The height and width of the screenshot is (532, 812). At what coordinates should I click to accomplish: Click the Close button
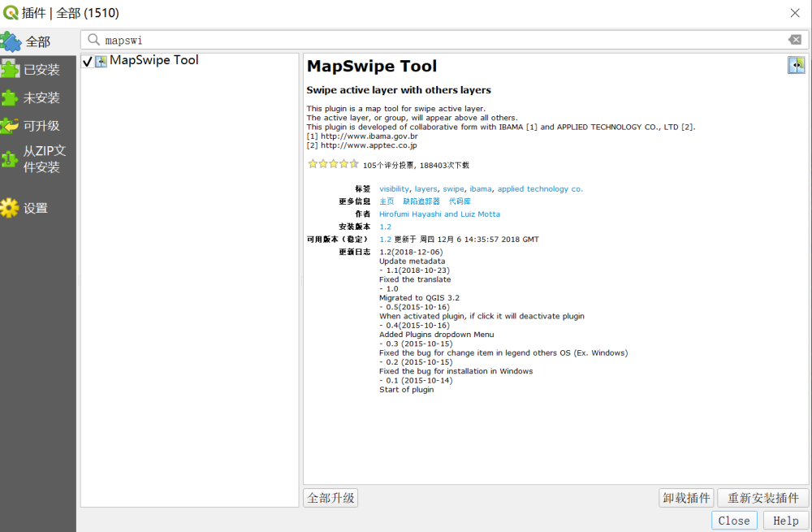734,521
